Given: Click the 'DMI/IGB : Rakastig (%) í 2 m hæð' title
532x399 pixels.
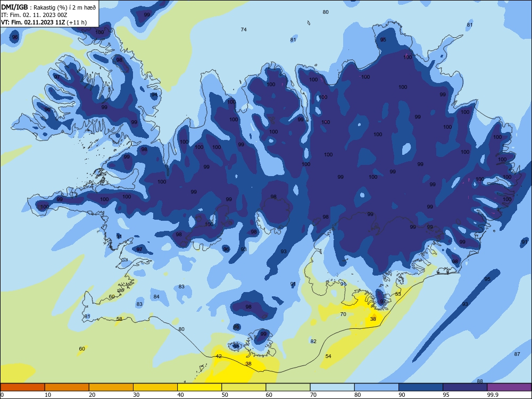Looking at the screenshot, I should (48, 7).
